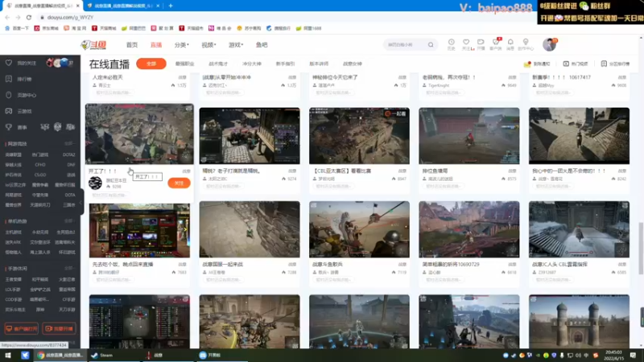This screenshot has width=644, height=362.
Task: Click the orange follow button on hovered card
Action: point(179,183)
